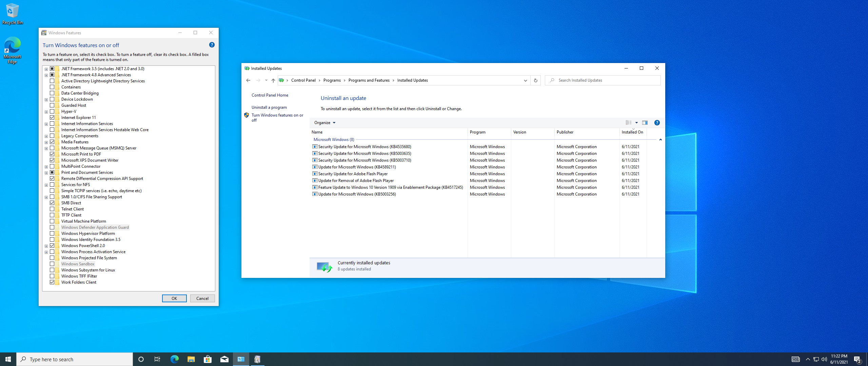Switch to Windows Features taskbar button
This screenshot has width=868, height=366.
pyautogui.click(x=257, y=359)
